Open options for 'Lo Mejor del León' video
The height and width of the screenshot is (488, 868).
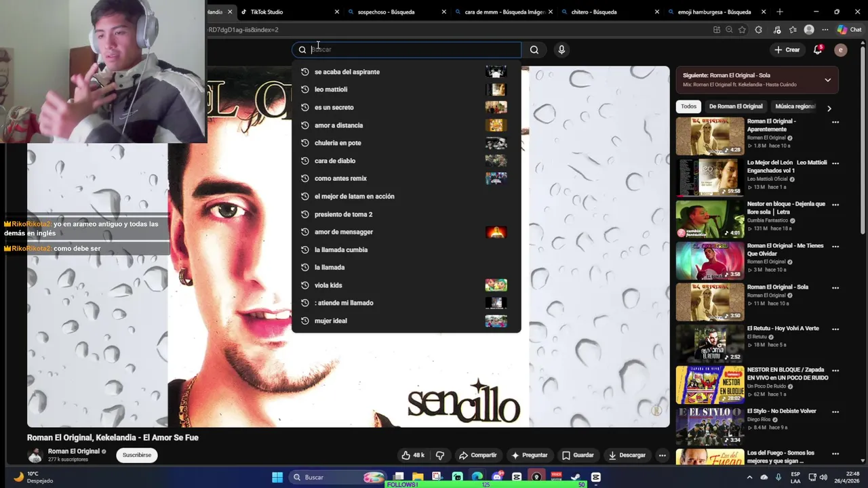click(835, 163)
